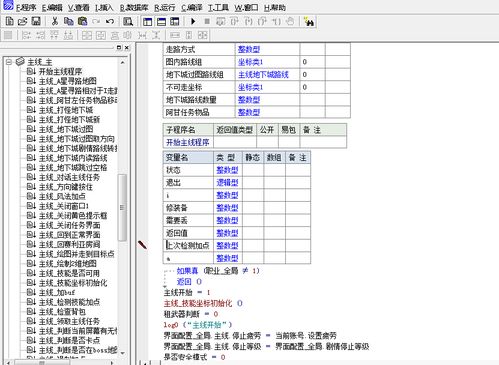Toggle 静态 cell of 状态 variable
Screen dimensions: 499x365
pyautogui.click(x=253, y=170)
